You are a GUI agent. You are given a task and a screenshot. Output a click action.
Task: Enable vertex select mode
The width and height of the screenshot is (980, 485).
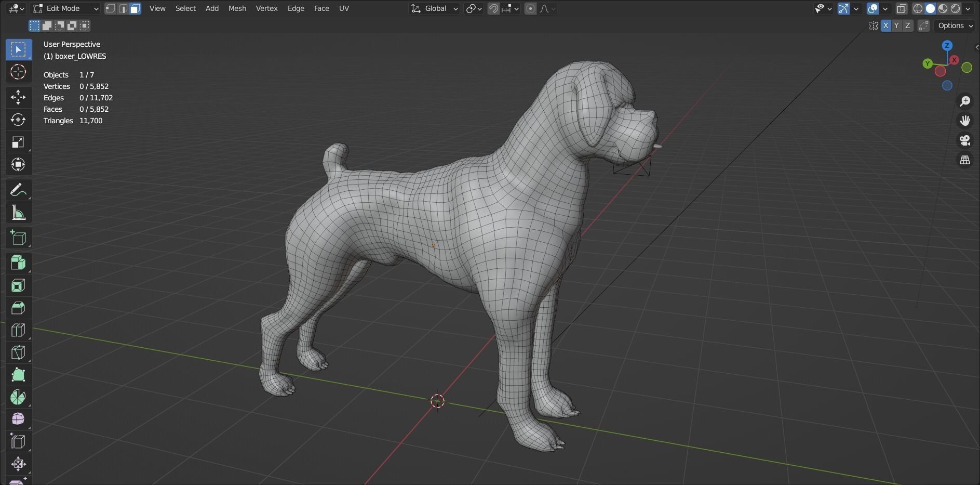click(110, 8)
